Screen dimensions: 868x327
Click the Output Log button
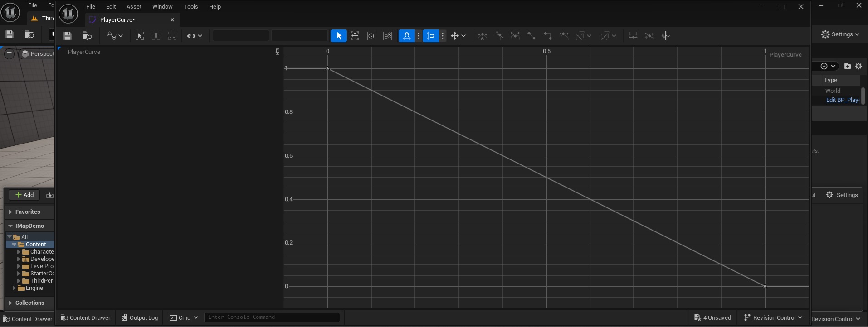(x=140, y=317)
